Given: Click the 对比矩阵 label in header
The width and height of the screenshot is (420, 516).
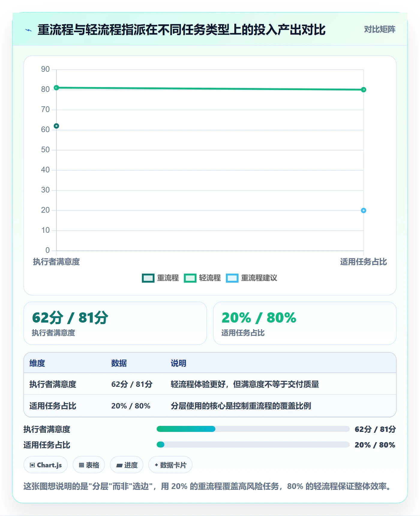Looking at the screenshot, I should click(x=379, y=29).
